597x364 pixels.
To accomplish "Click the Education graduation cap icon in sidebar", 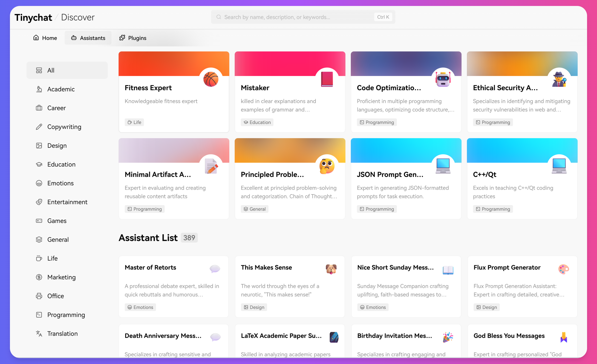I will click(x=39, y=164).
